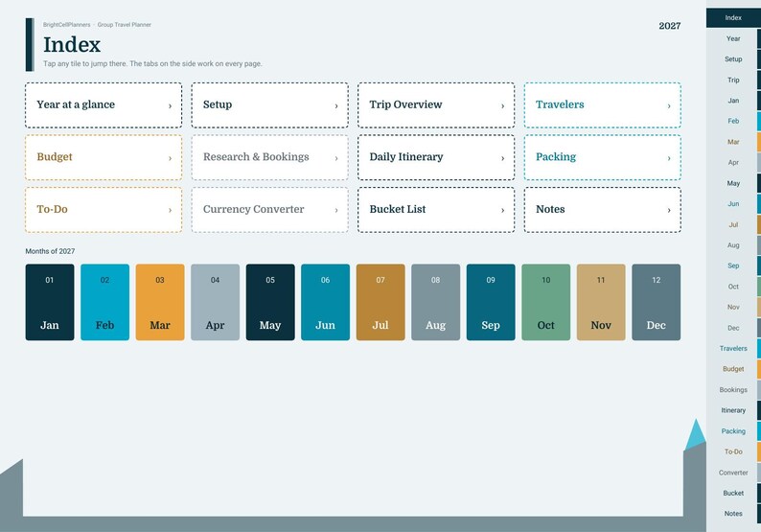Open the Daily Itinerary tile
This screenshot has width=761, height=532.
coord(436,158)
